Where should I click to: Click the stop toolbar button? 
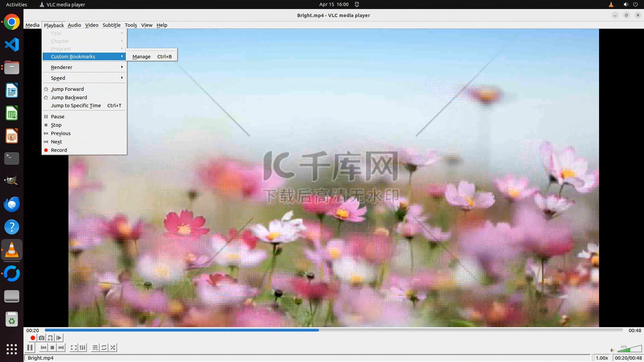(52, 348)
